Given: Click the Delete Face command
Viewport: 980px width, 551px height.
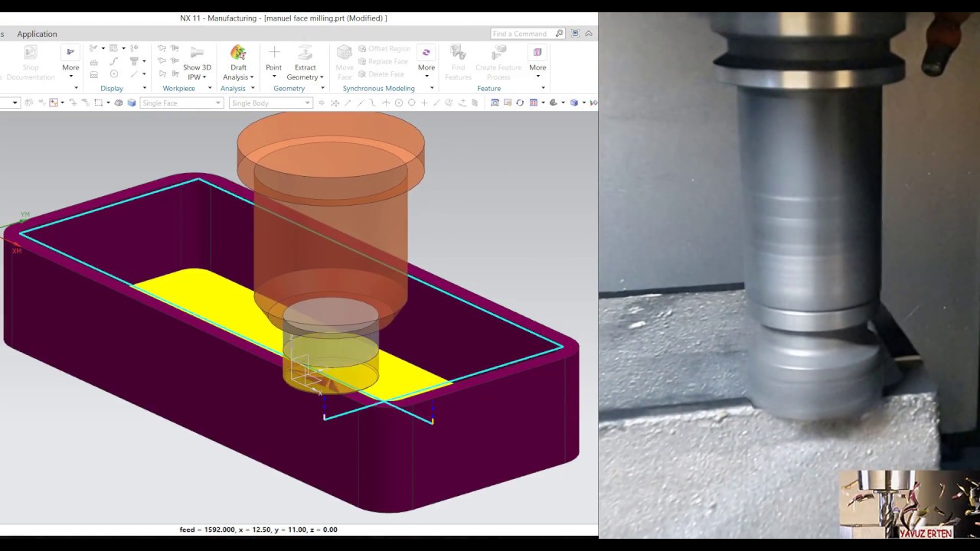Looking at the screenshot, I should (x=381, y=74).
